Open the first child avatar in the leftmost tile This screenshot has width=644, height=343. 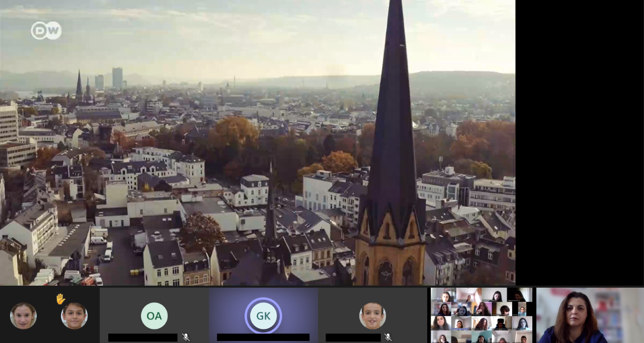(x=23, y=316)
